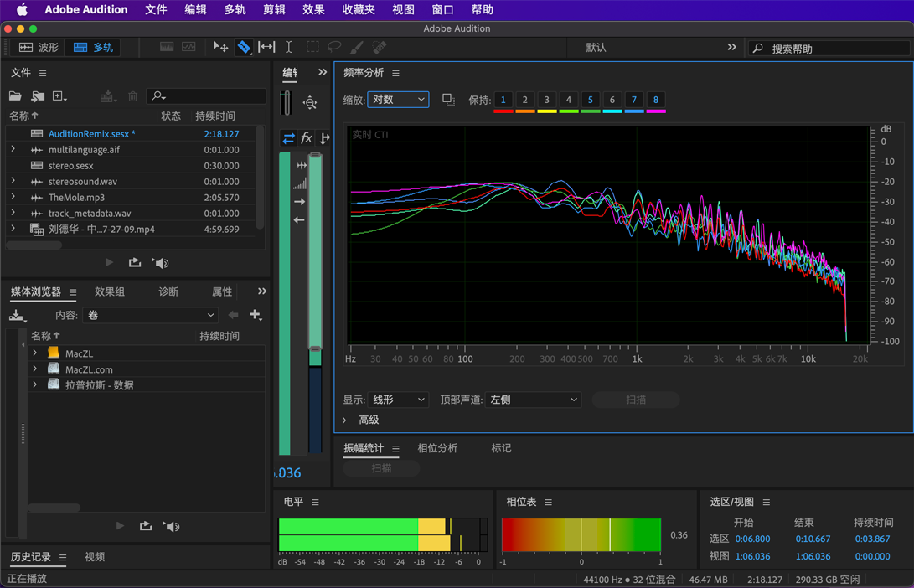This screenshot has height=588, width=914.
Task: Select the Razor tool in the toolbar
Action: tap(245, 47)
